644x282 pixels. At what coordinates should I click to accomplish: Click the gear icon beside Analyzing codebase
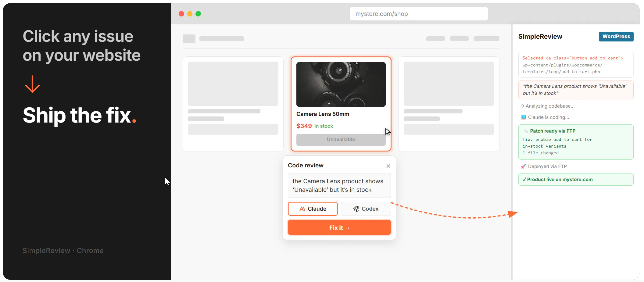pos(522,106)
